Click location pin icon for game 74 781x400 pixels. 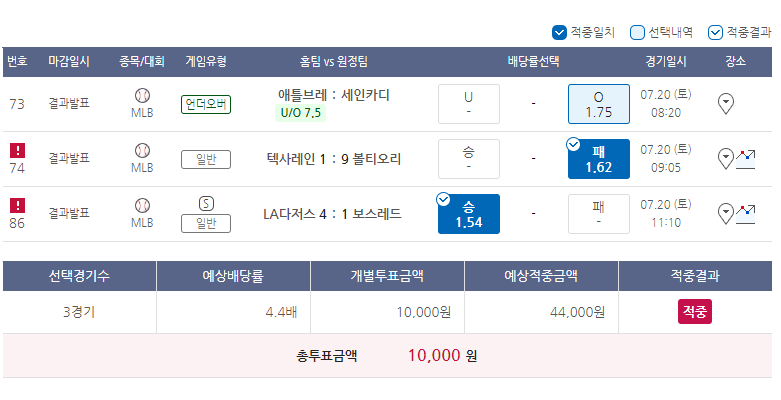coord(727,158)
